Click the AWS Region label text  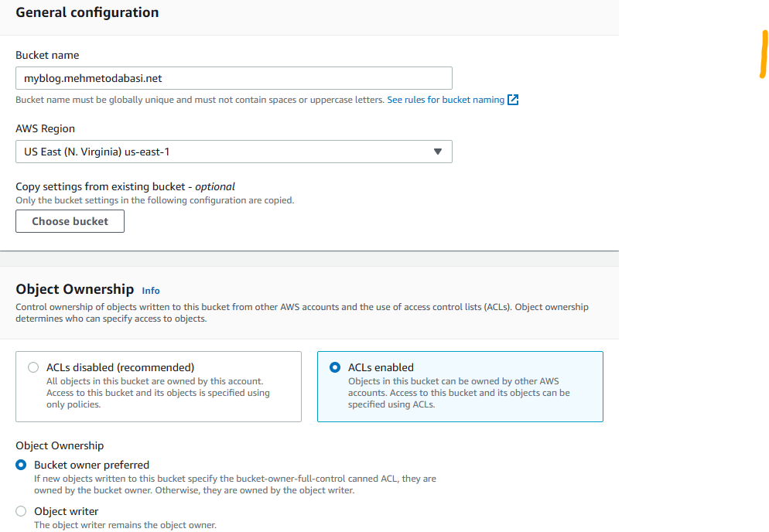[x=46, y=128]
